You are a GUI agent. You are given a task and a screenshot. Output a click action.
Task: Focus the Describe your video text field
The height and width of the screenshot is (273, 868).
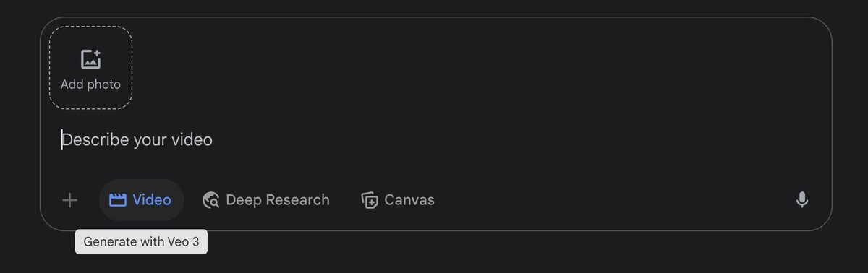click(434, 140)
